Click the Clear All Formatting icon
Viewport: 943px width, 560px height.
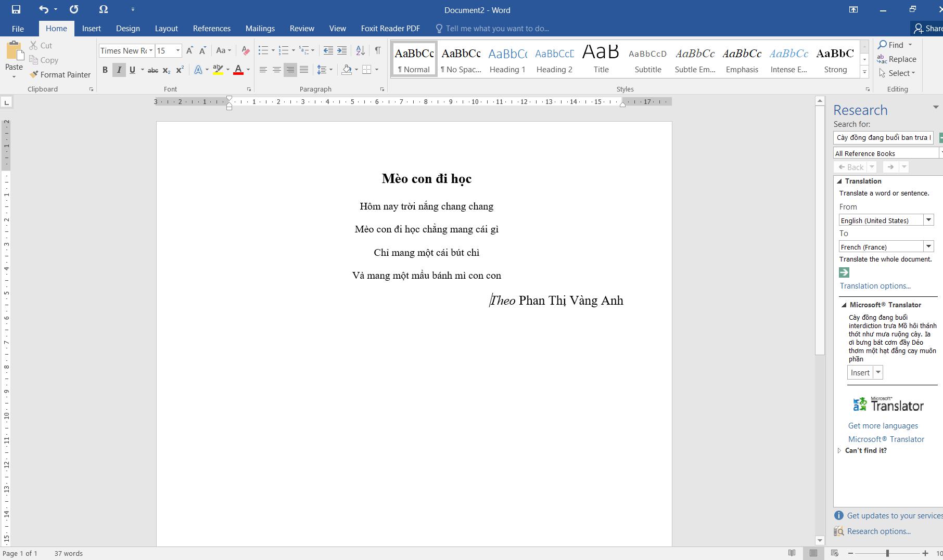click(x=245, y=50)
